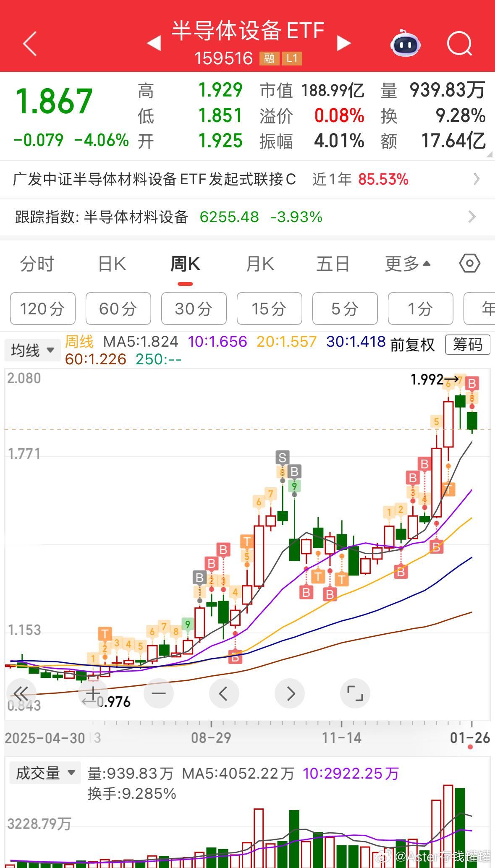495x868 pixels.
Task: Choose the 5分 period button
Action: point(345,309)
